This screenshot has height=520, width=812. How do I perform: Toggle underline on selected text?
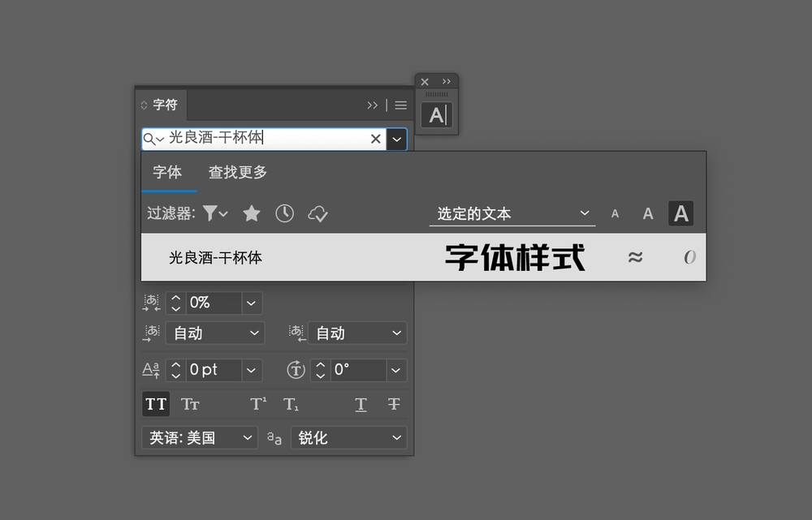pyautogui.click(x=361, y=403)
